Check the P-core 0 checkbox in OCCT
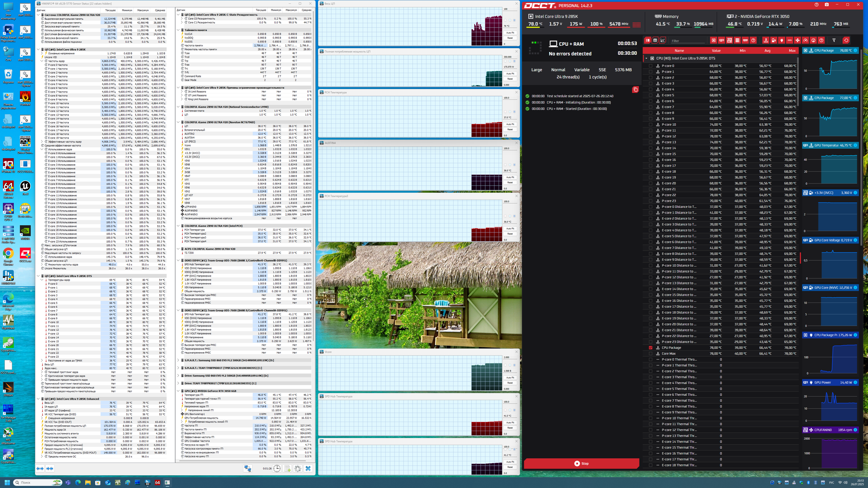The image size is (868, 488). [x=651, y=66]
